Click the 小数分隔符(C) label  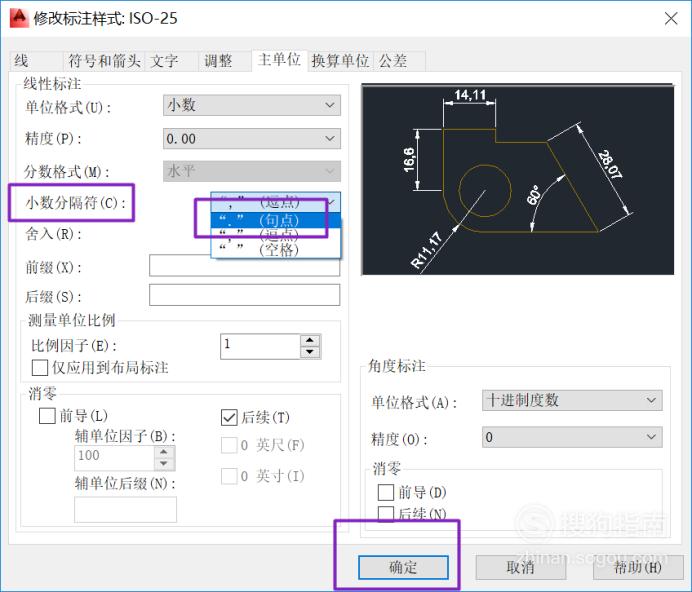pyautogui.click(x=75, y=203)
